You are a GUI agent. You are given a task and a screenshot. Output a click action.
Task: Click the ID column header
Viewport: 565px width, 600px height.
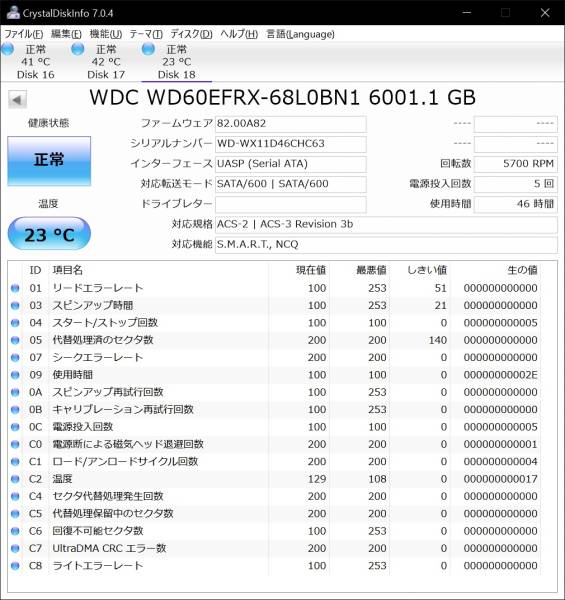35,270
